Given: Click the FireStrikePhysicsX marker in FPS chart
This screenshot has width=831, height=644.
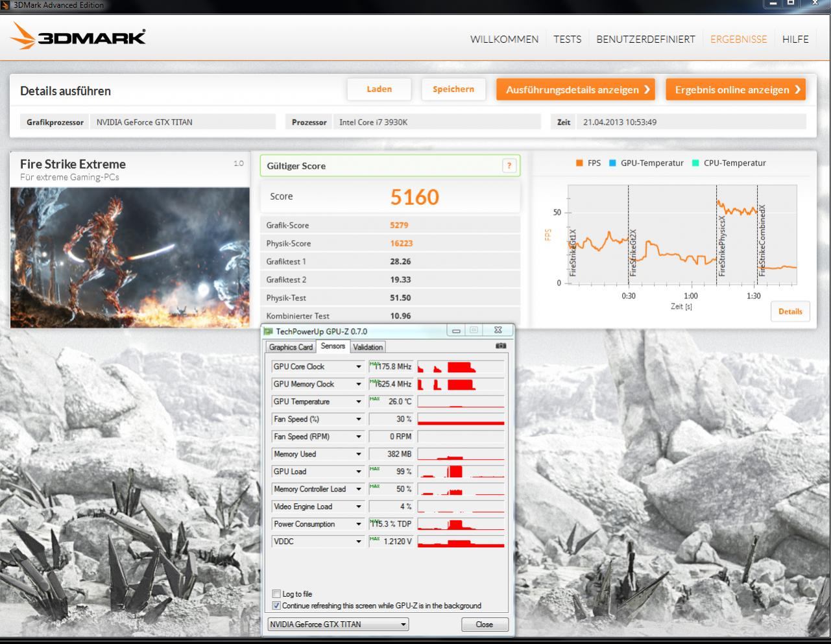Looking at the screenshot, I should click(722, 245).
